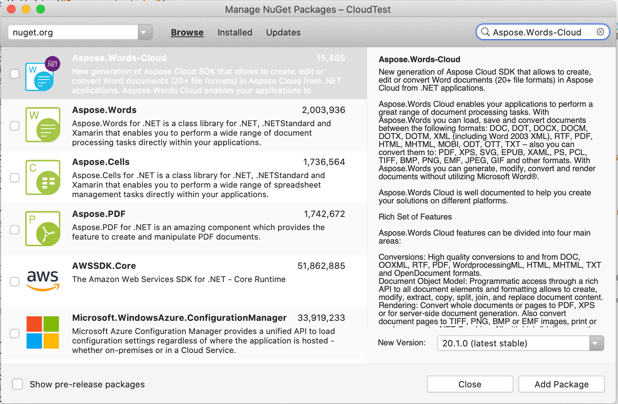
Task: Check the AWSSDK.Core package checkbox
Action: [x=15, y=282]
